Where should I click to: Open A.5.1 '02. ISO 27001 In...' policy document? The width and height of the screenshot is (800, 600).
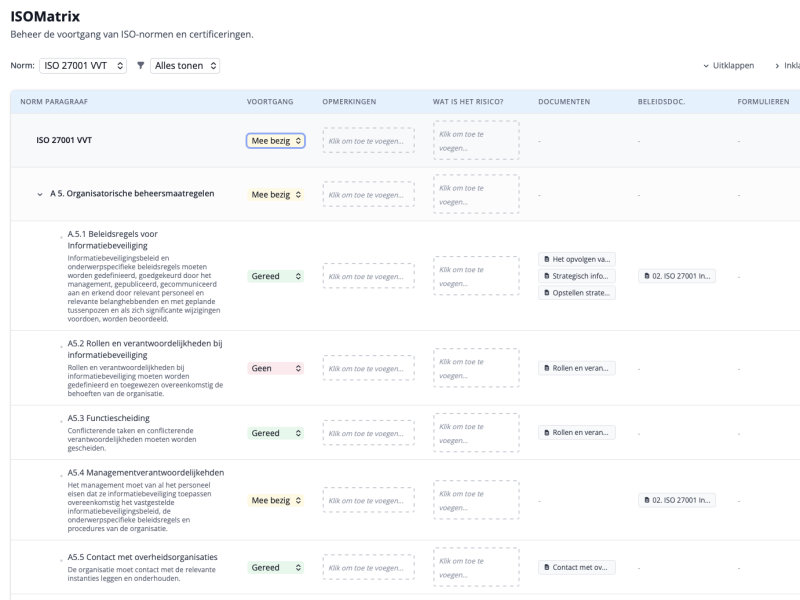pos(677,276)
